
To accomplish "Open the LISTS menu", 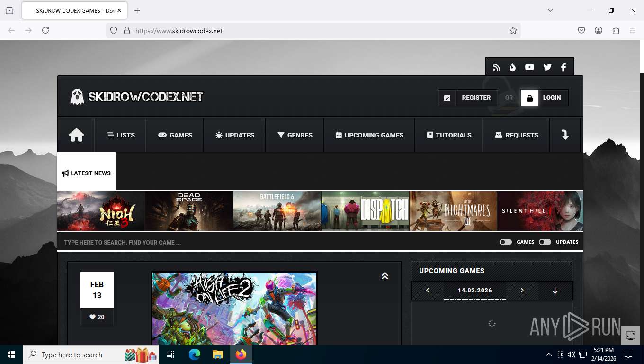I will (121, 135).
